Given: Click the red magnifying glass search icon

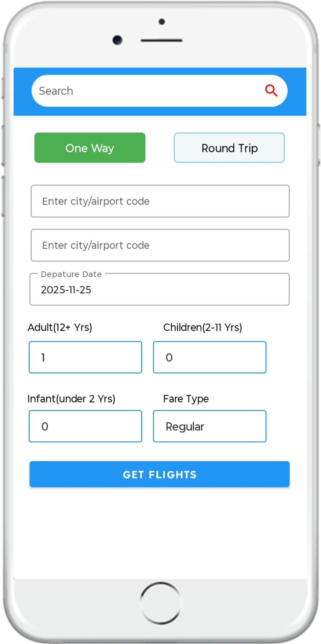Looking at the screenshot, I should pos(271,90).
